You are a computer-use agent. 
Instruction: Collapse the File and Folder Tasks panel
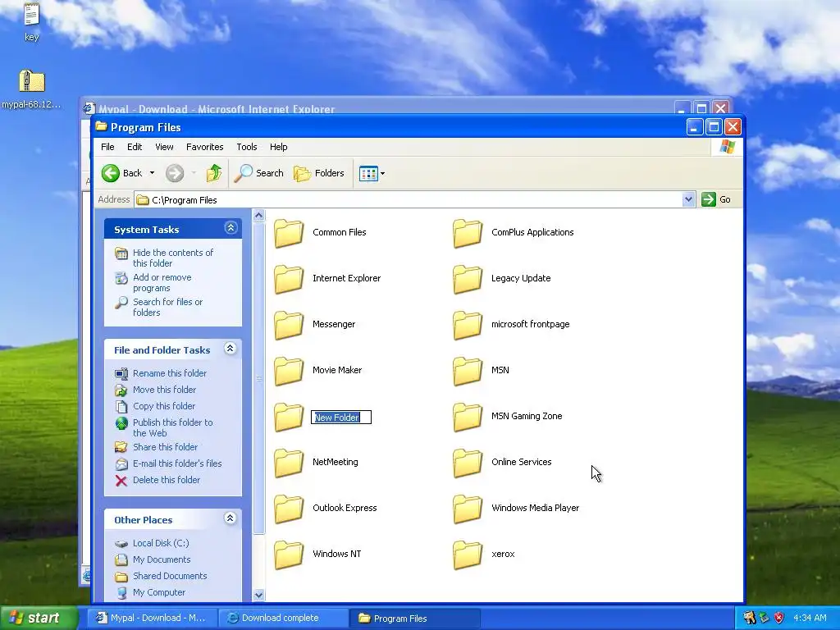click(x=231, y=349)
